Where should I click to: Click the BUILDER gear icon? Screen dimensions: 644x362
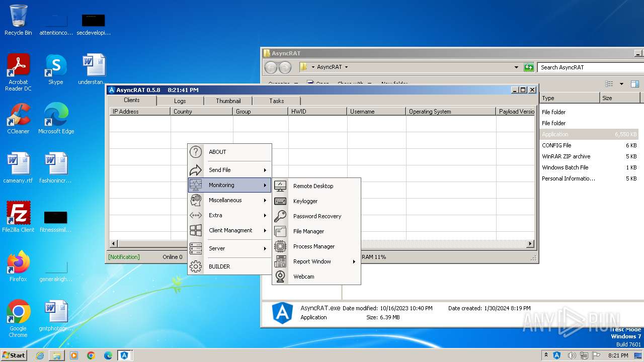click(196, 266)
